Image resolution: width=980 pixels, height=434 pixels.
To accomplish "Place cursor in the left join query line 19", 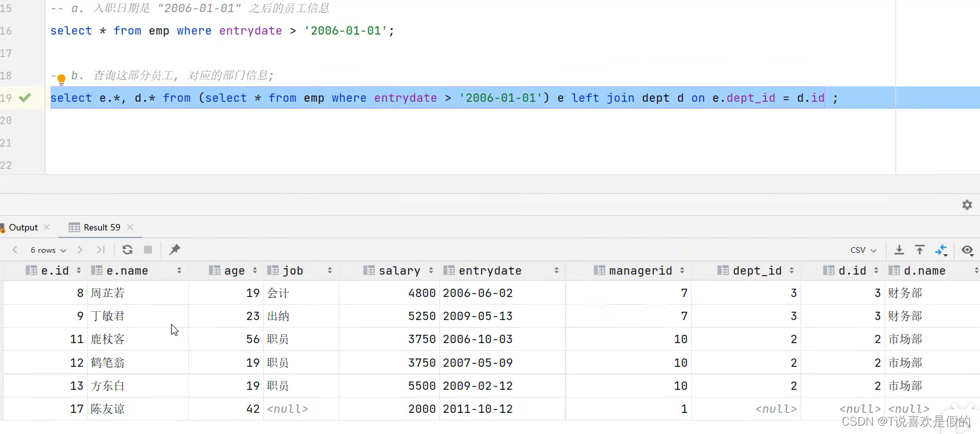I will (x=444, y=98).
